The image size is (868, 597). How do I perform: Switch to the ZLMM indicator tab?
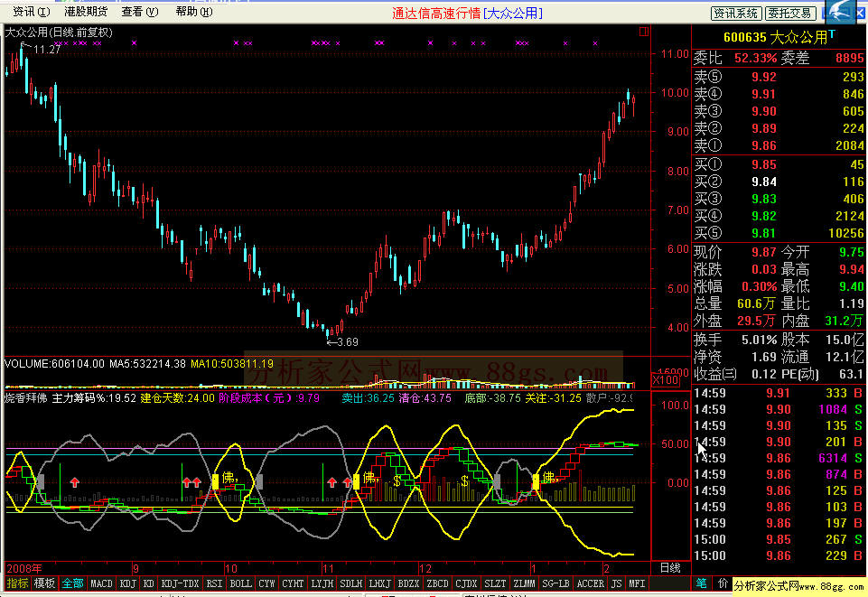524,583
